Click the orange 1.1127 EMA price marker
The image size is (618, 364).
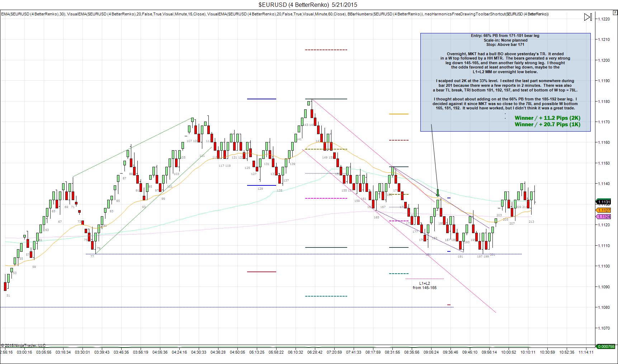603,210
